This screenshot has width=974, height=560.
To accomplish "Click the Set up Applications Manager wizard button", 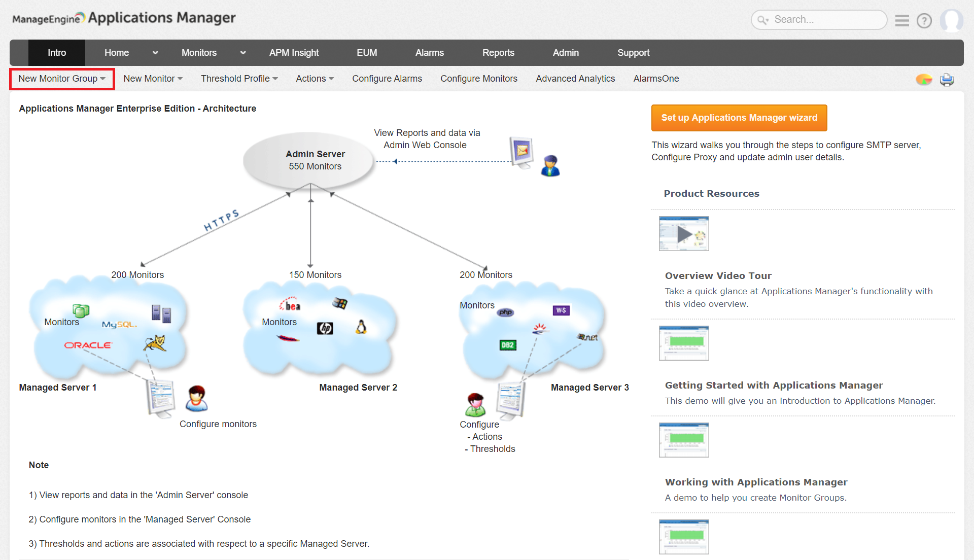I will [x=739, y=118].
